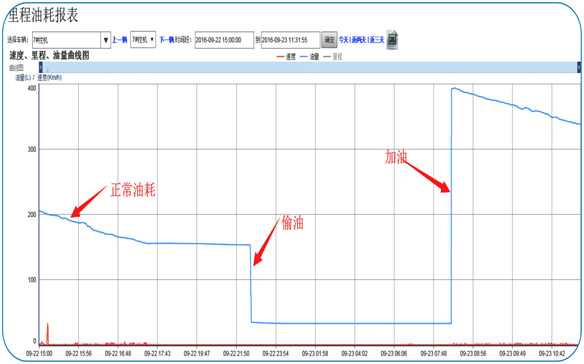
Task: Select the 近两天 quick range link
Action: tap(359, 39)
